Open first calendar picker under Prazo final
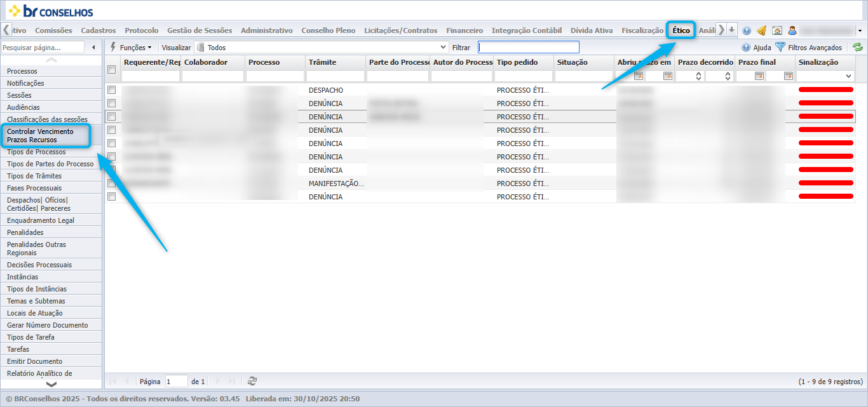This screenshot has height=407, width=868. [x=759, y=76]
